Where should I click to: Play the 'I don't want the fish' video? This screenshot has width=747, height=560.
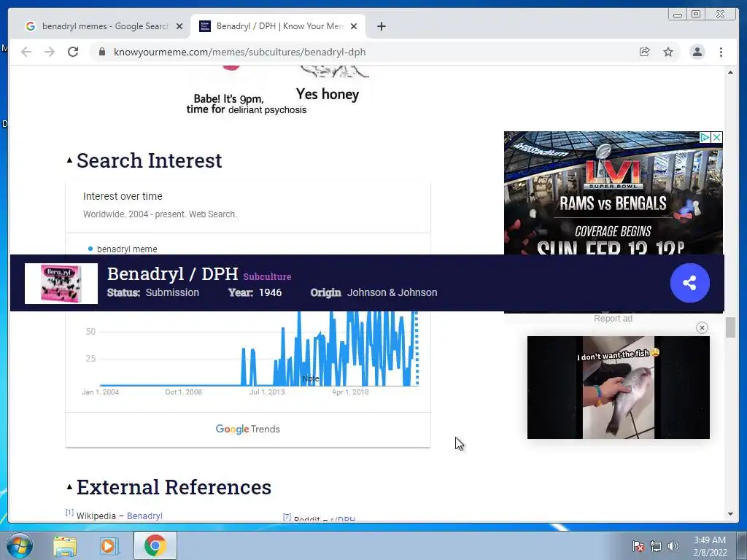coord(619,387)
